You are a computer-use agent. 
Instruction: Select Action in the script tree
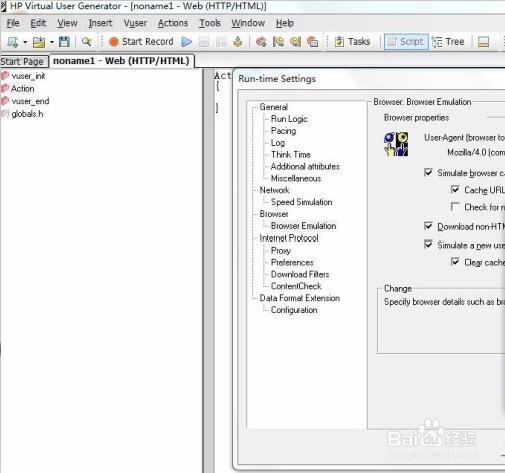tap(23, 89)
